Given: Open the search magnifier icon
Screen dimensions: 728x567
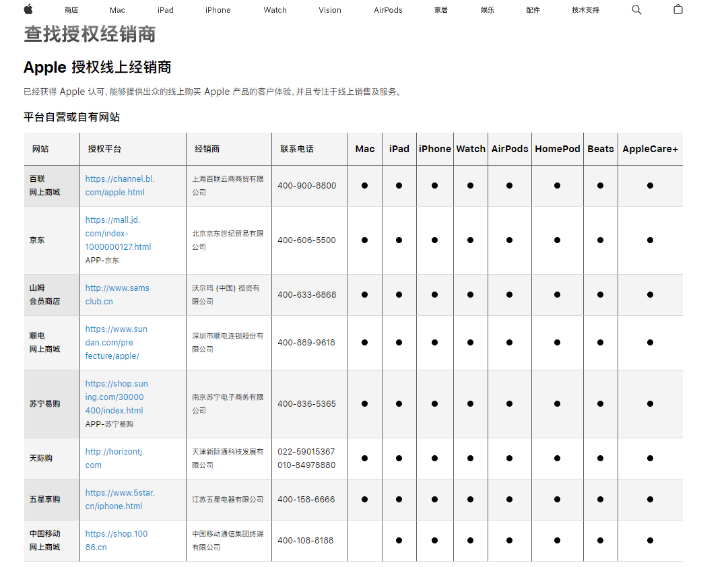Looking at the screenshot, I should (x=636, y=9).
